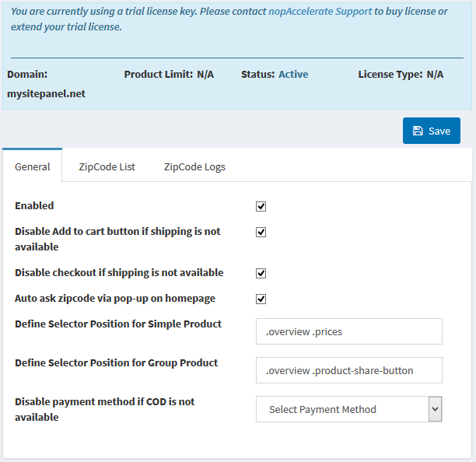
Task: Select the mysitepanel.net domain text
Action: click(x=46, y=93)
